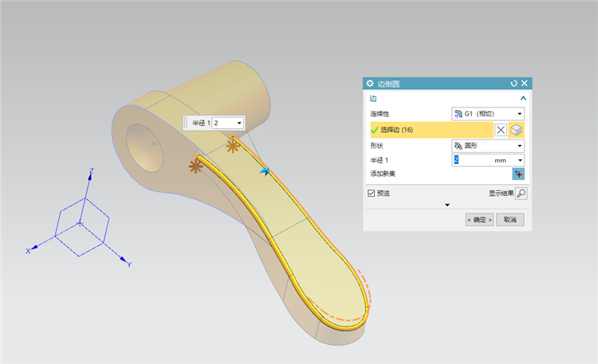This screenshot has height=364, width=598.
Task: Click the 显示结果 magnifier icon
Action: 521,194
